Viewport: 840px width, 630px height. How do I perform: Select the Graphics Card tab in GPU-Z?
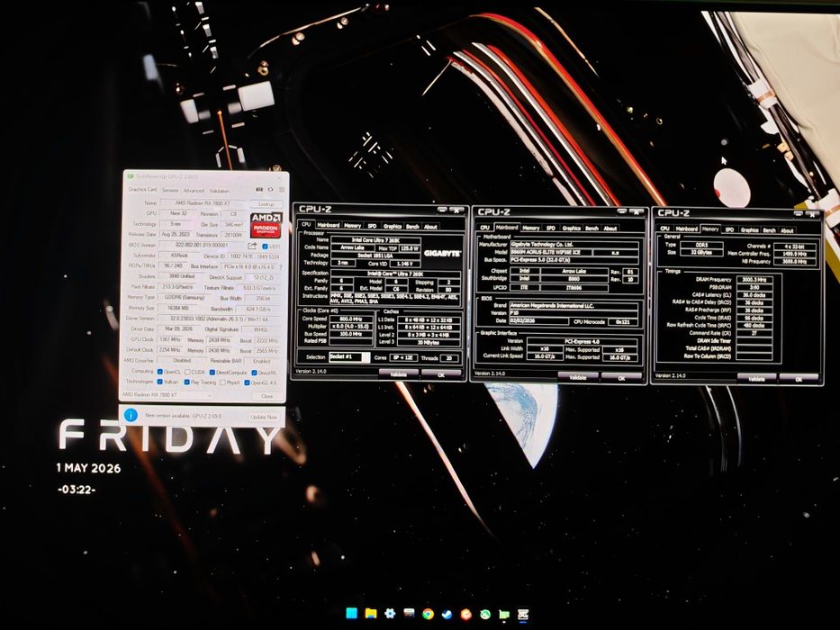pos(142,190)
